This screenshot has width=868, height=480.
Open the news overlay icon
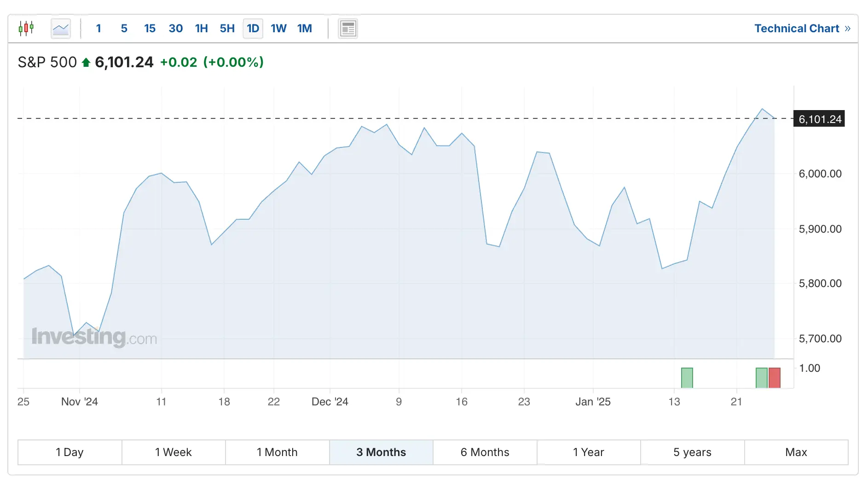click(348, 29)
